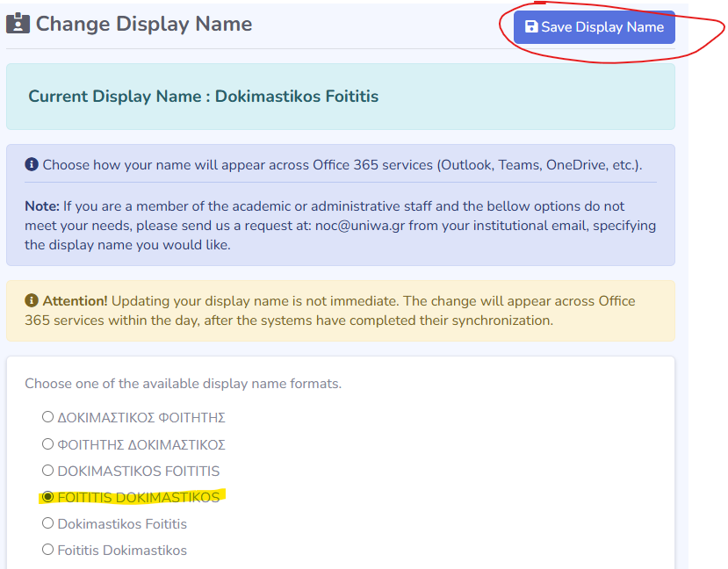Click the selected FOITITIS DOKIMASTIKOS radio button
The height and width of the screenshot is (569, 728).
coord(48,497)
